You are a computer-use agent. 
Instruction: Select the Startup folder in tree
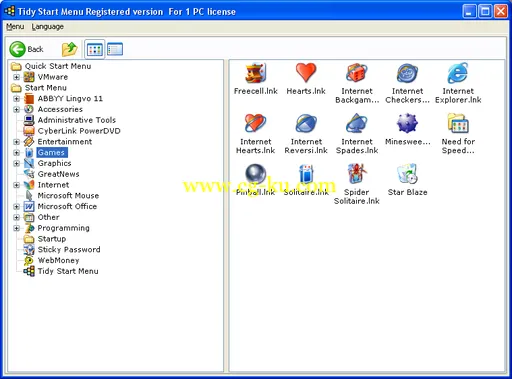click(x=52, y=239)
